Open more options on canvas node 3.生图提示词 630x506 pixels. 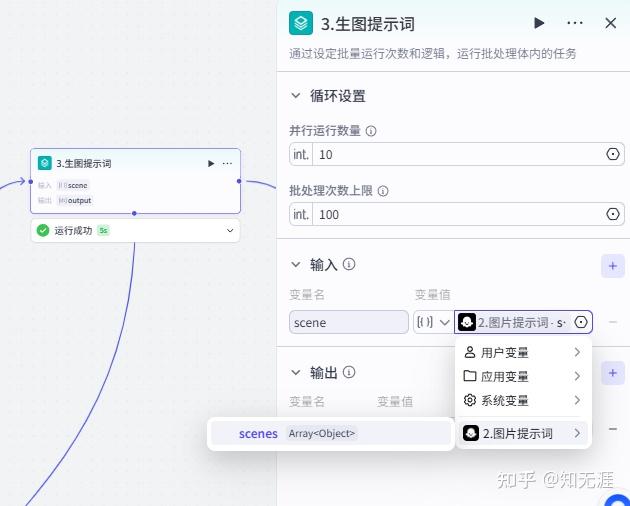pos(227,164)
